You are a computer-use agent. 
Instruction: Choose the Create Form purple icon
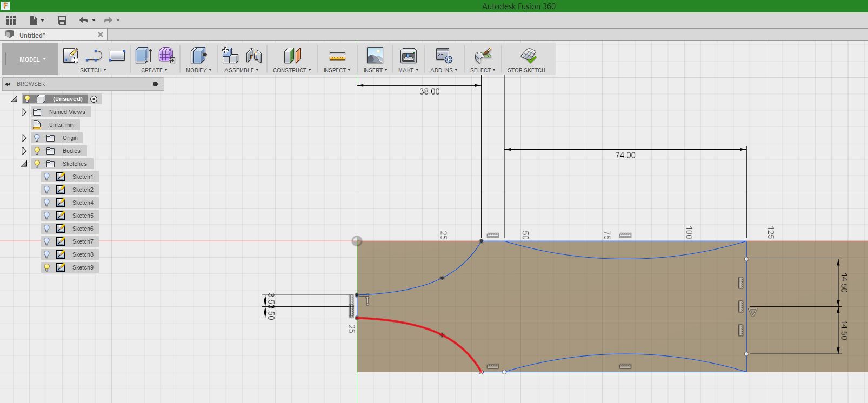166,55
